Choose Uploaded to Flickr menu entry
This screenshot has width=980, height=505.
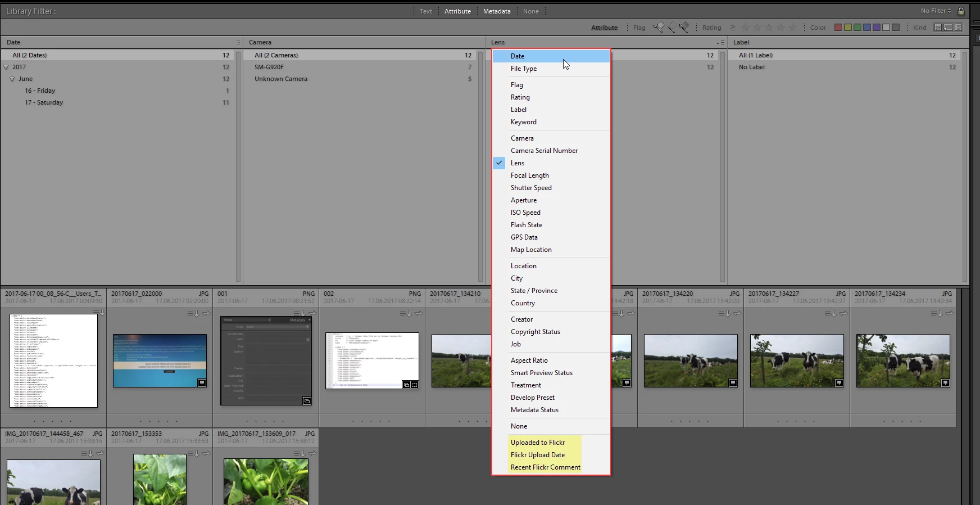(551, 443)
